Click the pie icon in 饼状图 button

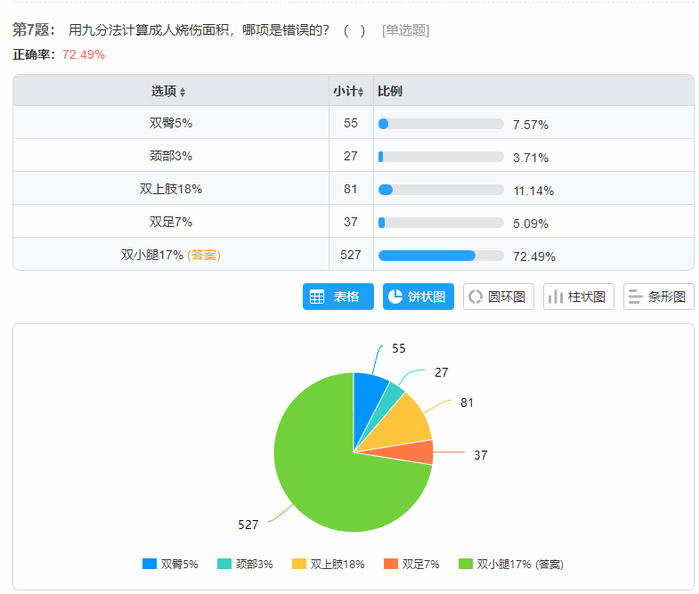(x=395, y=297)
